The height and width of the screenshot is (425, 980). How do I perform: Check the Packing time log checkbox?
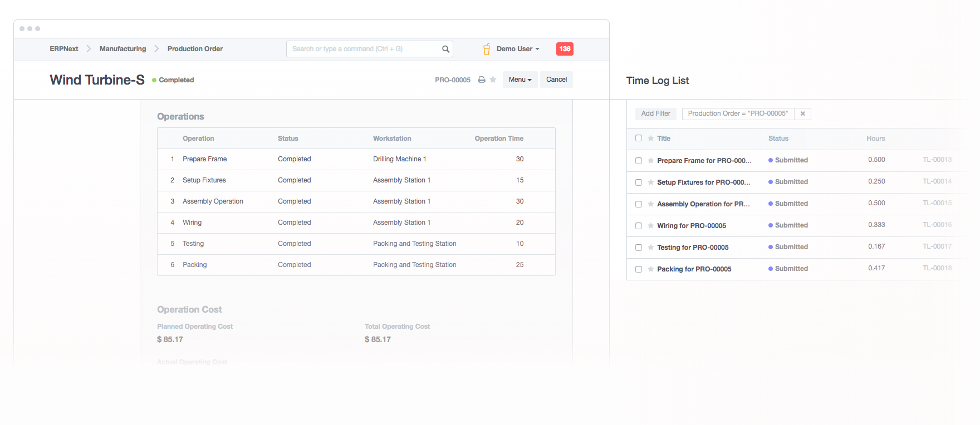pyautogui.click(x=639, y=269)
